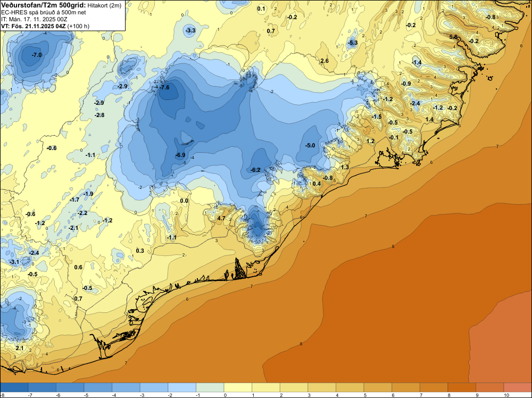Click the -1.7 temperature label

point(74,200)
